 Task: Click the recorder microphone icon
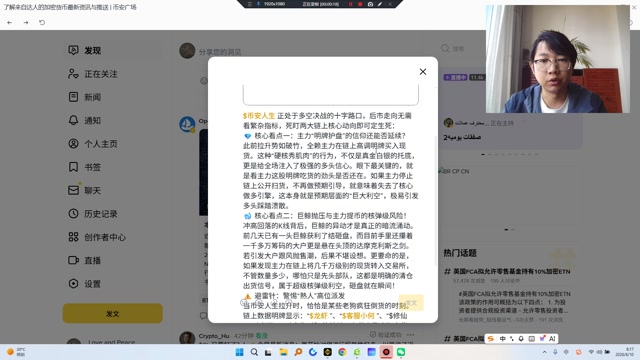258,4
